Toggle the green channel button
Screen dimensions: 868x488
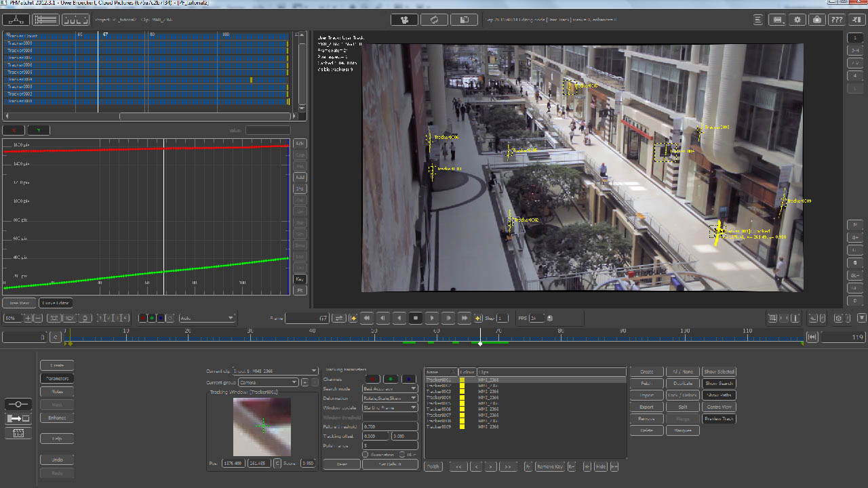coord(391,379)
